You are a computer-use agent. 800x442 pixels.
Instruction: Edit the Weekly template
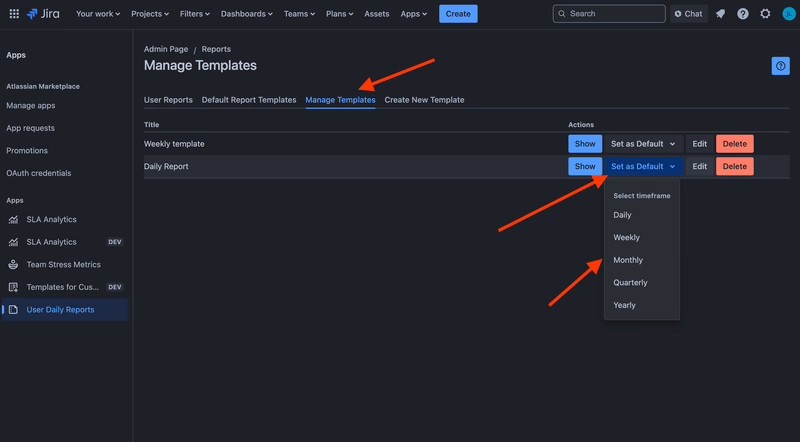(699, 144)
